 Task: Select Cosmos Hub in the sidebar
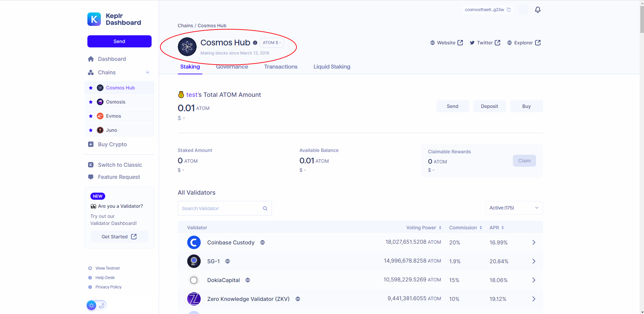(x=120, y=88)
